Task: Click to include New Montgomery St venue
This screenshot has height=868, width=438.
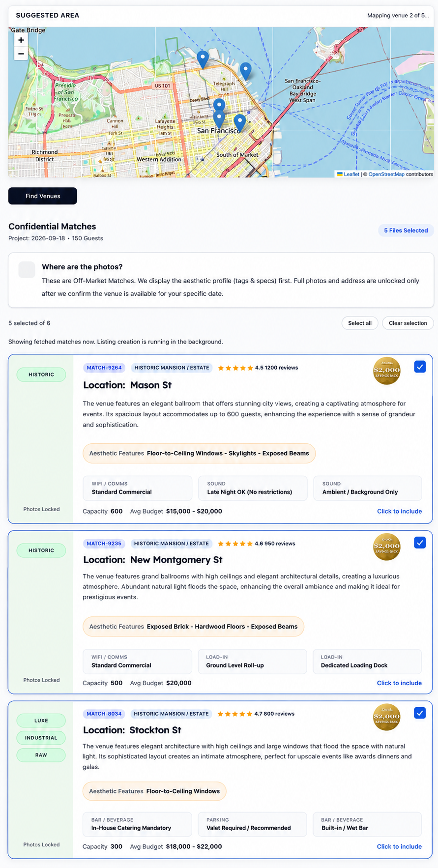Action: [x=399, y=683]
